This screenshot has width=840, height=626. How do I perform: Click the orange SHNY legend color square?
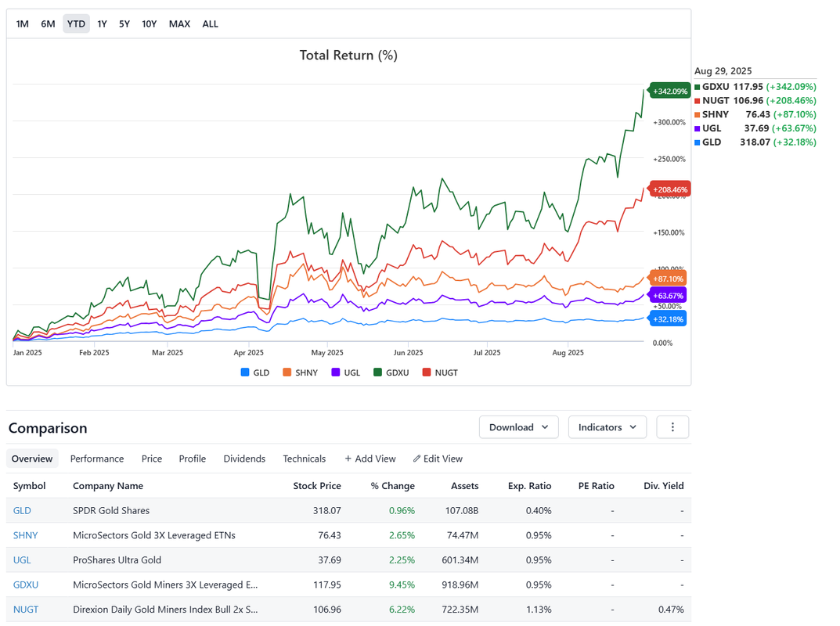pyautogui.click(x=287, y=372)
